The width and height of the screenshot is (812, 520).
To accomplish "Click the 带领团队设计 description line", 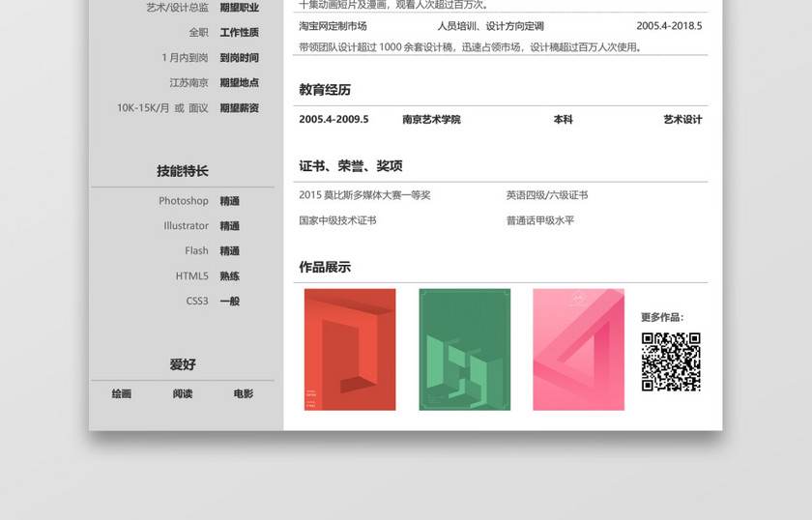I will (x=472, y=47).
